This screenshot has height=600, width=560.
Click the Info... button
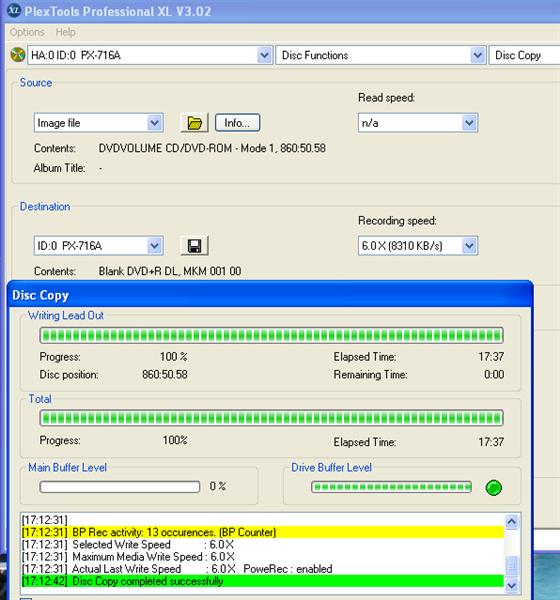[x=237, y=123]
